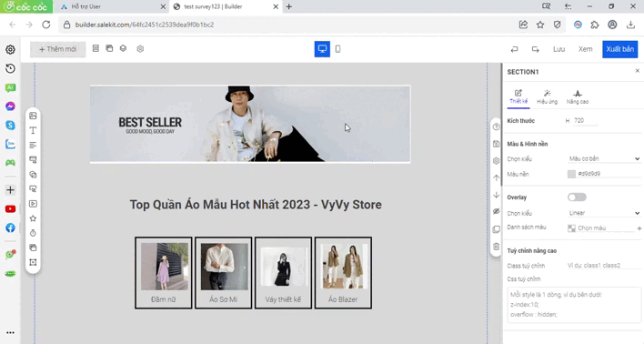
Task: Open the popup manager icon in toolbar
Action: 109,48
